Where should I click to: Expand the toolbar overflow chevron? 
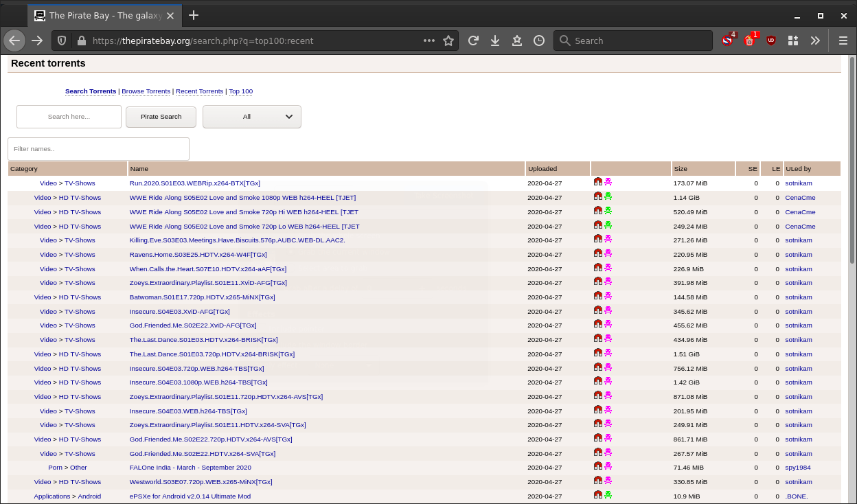816,41
